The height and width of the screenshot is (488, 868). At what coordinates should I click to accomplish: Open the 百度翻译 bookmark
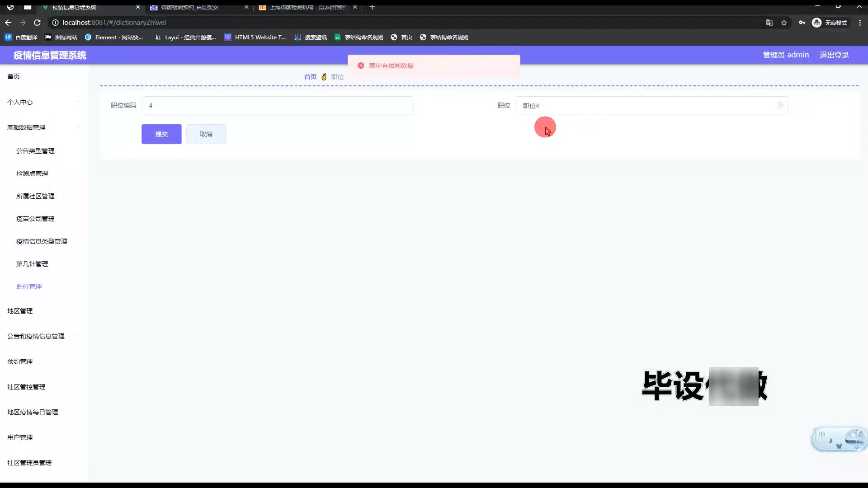21,37
